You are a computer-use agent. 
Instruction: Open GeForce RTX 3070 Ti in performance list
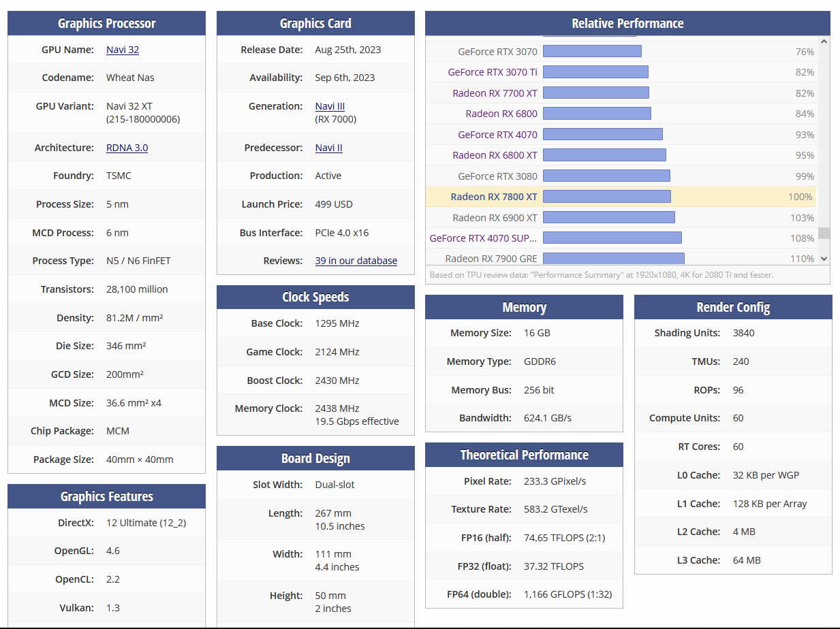[493, 72]
